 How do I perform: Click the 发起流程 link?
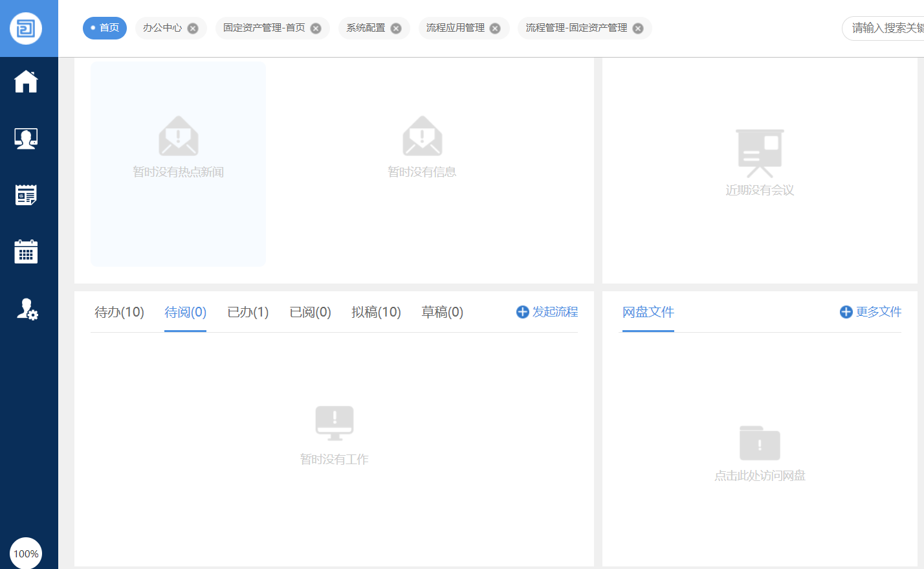pos(547,312)
